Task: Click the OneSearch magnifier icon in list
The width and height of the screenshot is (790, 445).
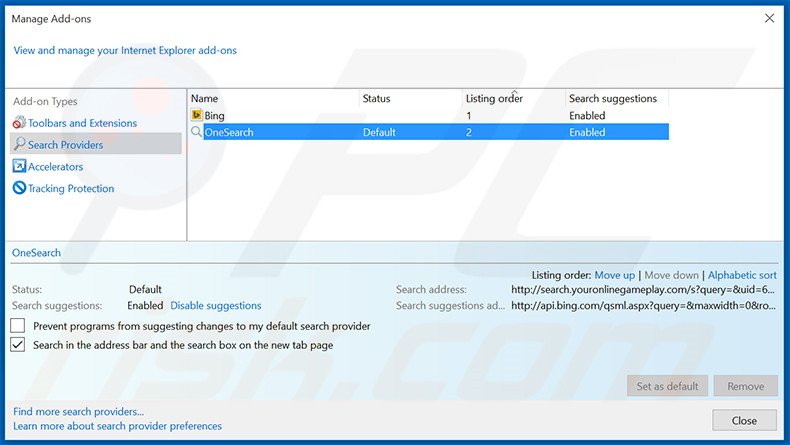Action: click(196, 132)
